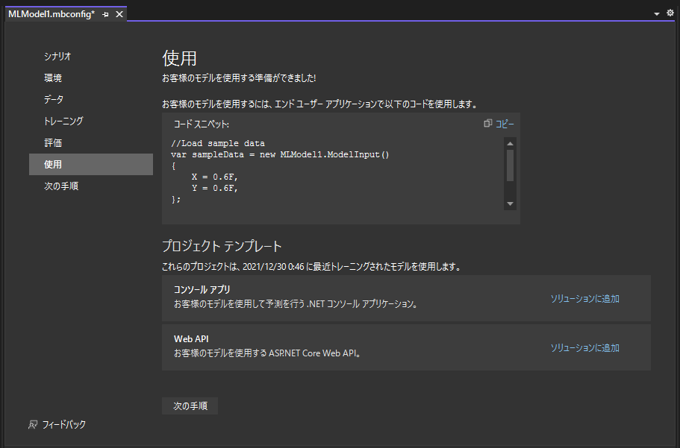
Task: Click the コード スニペット label
Action: (201, 124)
